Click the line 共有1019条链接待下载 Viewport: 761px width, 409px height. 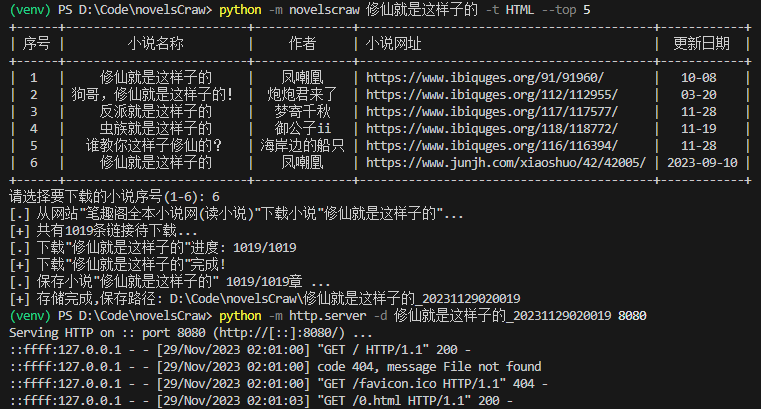pos(103,230)
